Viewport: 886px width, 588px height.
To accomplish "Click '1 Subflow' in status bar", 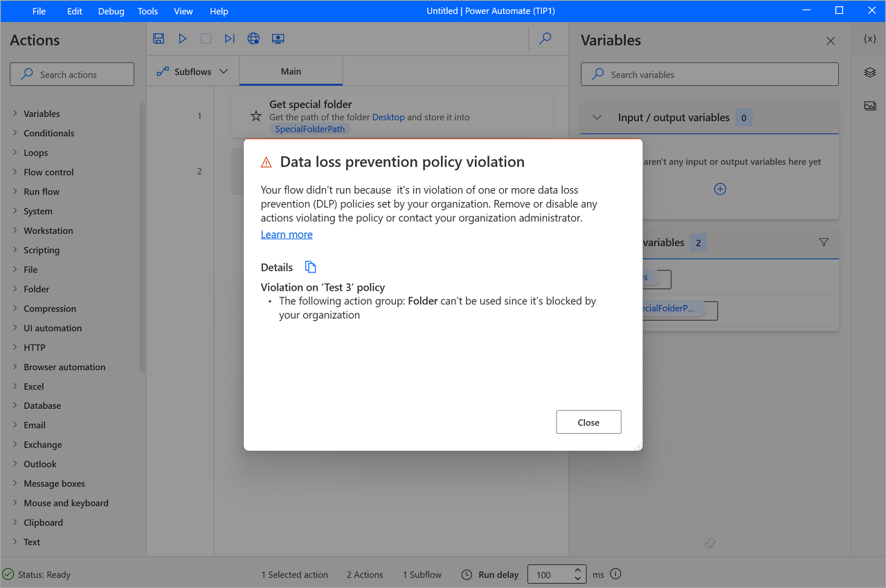I will point(422,574).
